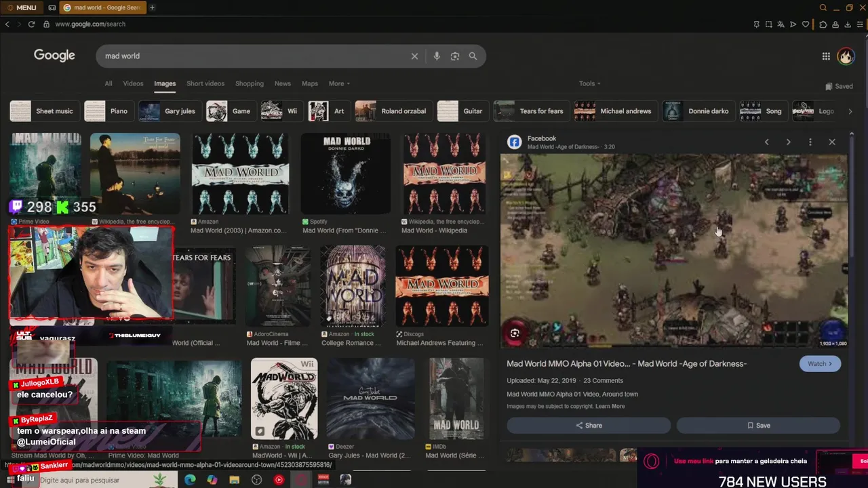
Task: Open Google account avatar
Action: click(846, 56)
